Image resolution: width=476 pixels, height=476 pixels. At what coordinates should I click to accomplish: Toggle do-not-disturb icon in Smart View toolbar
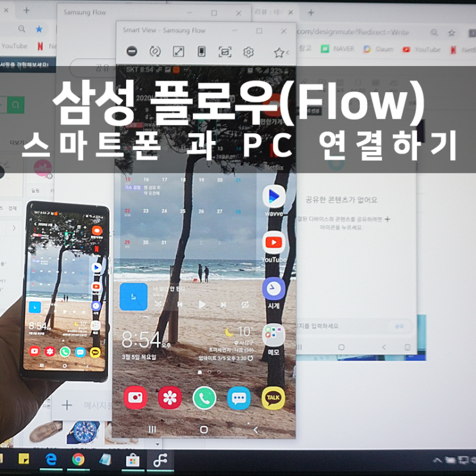132,51
